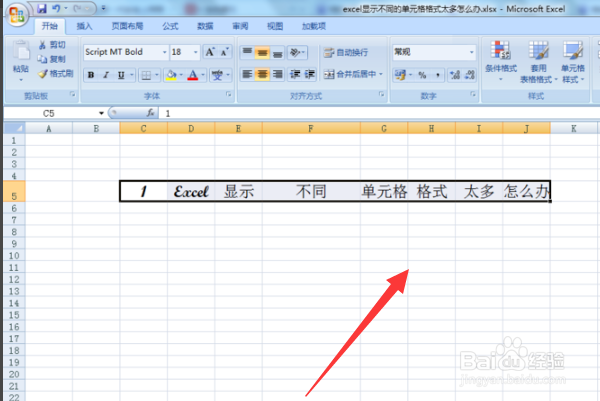Expand the Name Box dropdown
The height and width of the screenshot is (401, 600).
click(x=101, y=113)
